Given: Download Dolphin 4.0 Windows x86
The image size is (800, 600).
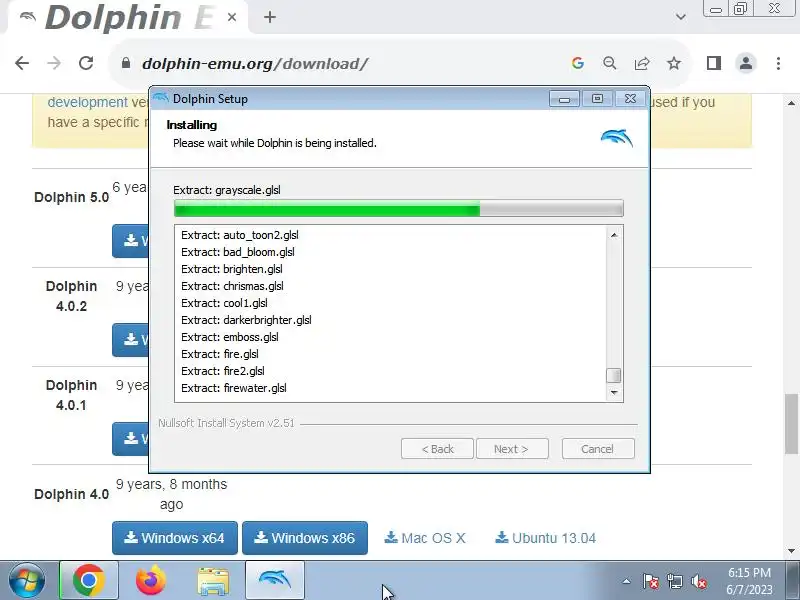Looking at the screenshot, I should [x=305, y=538].
